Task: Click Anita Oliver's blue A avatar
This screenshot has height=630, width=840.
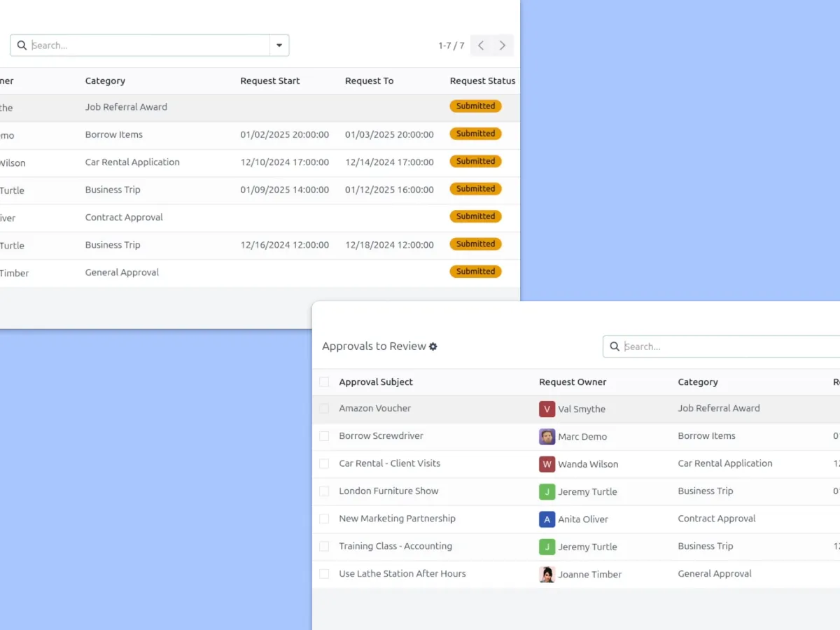Action: coord(547,519)
